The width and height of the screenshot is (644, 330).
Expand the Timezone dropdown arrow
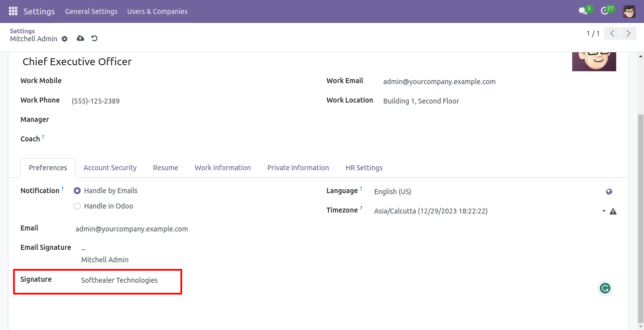click(x=604, y=211)
